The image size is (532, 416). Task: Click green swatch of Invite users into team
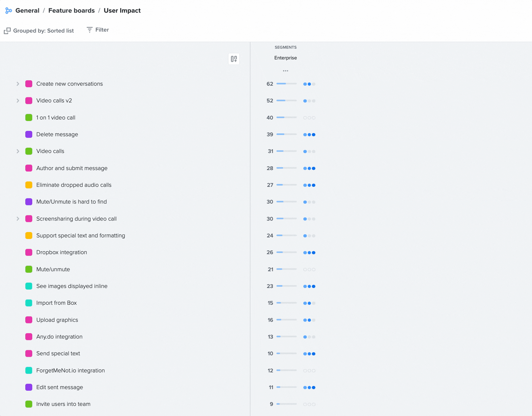coord(29,404)
